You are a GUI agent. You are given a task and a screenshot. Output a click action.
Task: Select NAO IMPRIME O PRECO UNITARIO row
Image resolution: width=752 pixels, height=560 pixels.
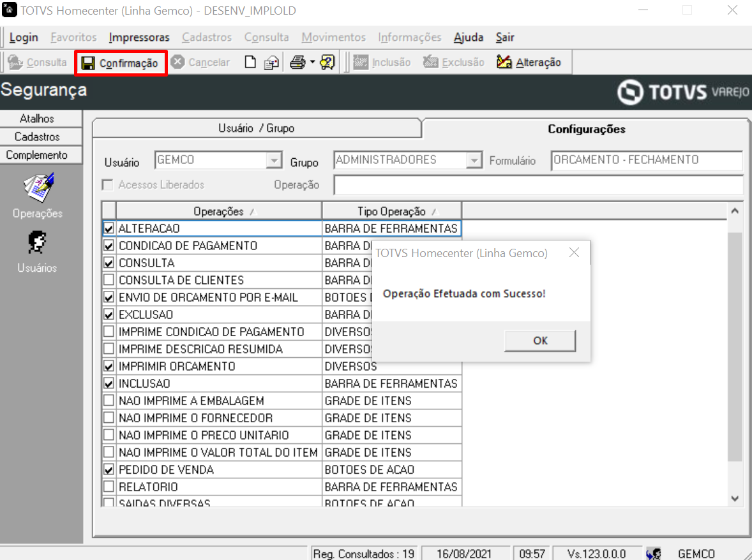pos(282,436)
